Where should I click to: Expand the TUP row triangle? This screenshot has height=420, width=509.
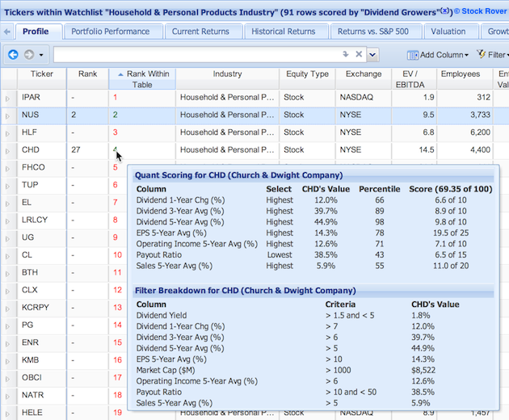coord(7,186)
